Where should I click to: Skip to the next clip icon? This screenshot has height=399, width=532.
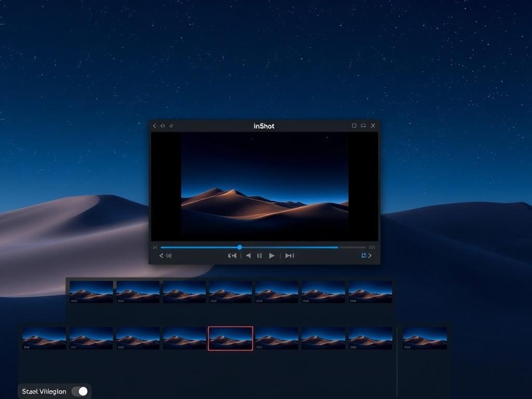[x=289, y=256]
